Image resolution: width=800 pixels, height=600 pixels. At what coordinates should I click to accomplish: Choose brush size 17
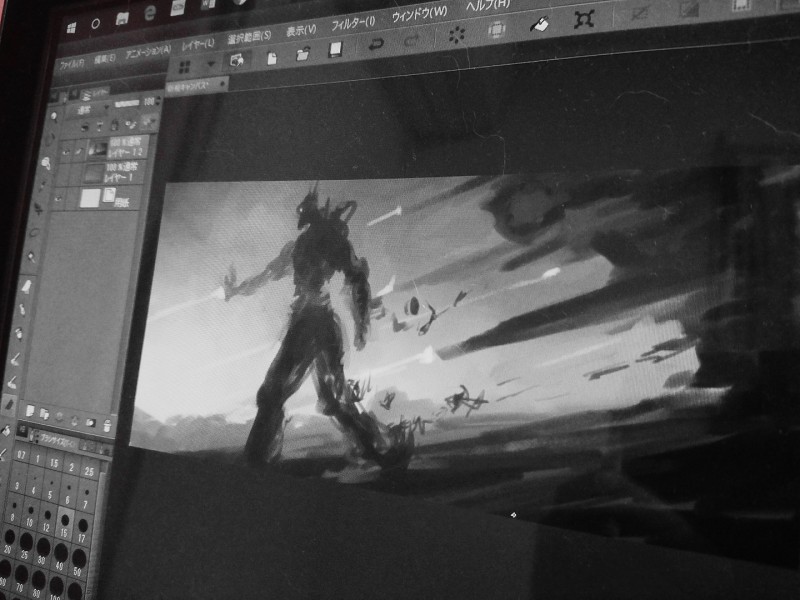coord(83,530)
